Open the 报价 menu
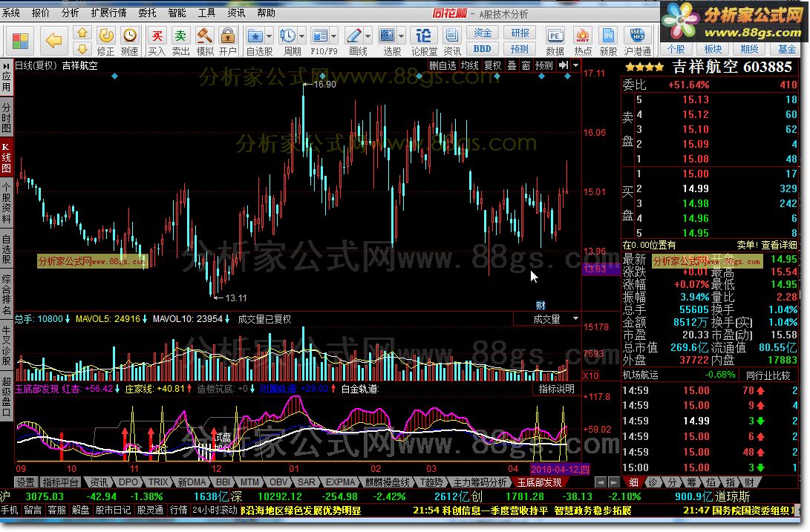 coord(40,13)
